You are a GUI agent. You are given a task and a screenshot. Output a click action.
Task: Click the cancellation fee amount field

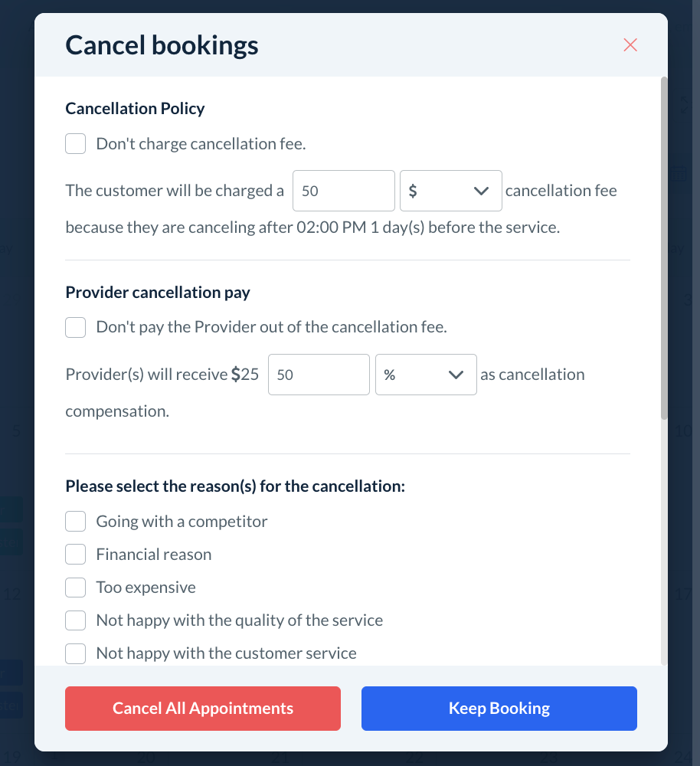pos(343,191)
